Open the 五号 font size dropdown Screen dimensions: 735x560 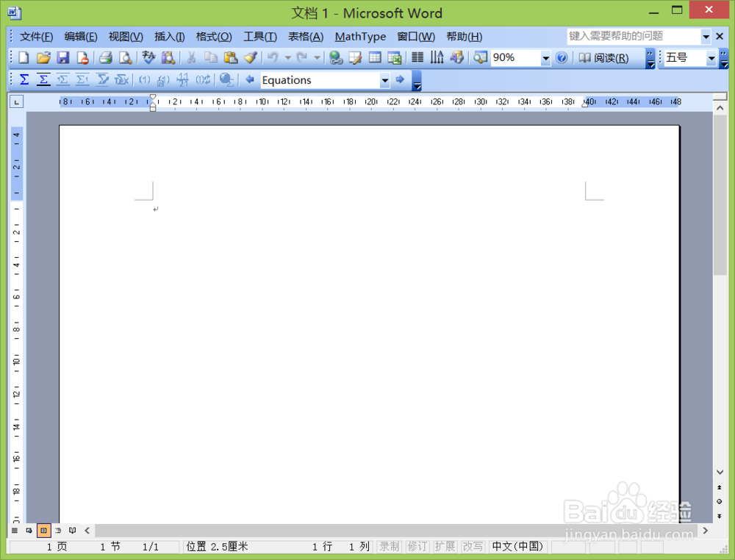pos(711,58)
